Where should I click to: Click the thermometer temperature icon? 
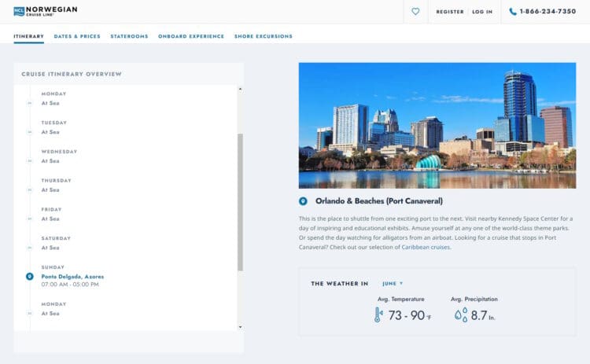coord(378,315)
